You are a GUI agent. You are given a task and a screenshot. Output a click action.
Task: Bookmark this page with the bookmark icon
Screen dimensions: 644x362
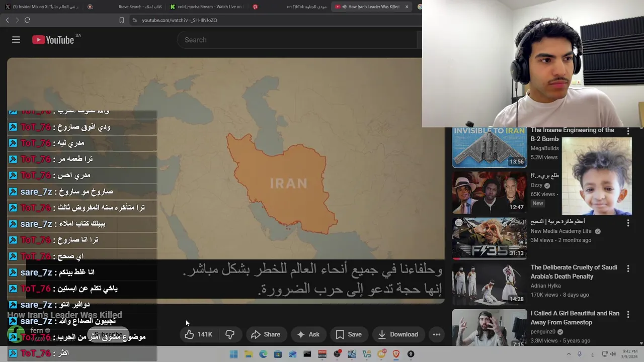click(122, 20)
